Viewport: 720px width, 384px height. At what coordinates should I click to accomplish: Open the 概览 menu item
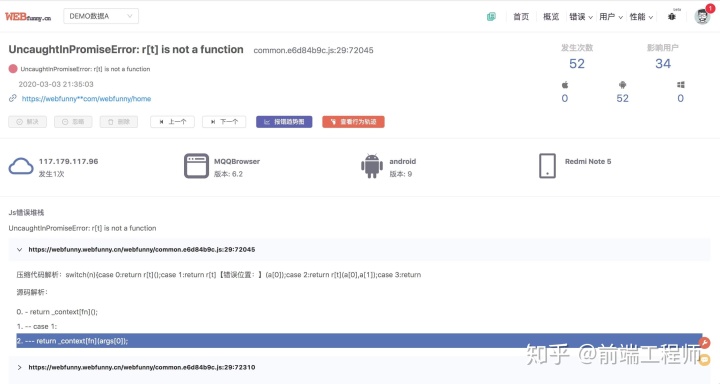click(551, 17)
